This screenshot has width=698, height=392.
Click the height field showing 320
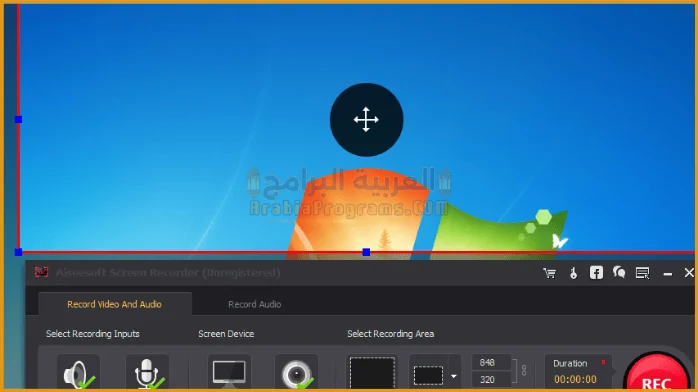click(491, 380)
